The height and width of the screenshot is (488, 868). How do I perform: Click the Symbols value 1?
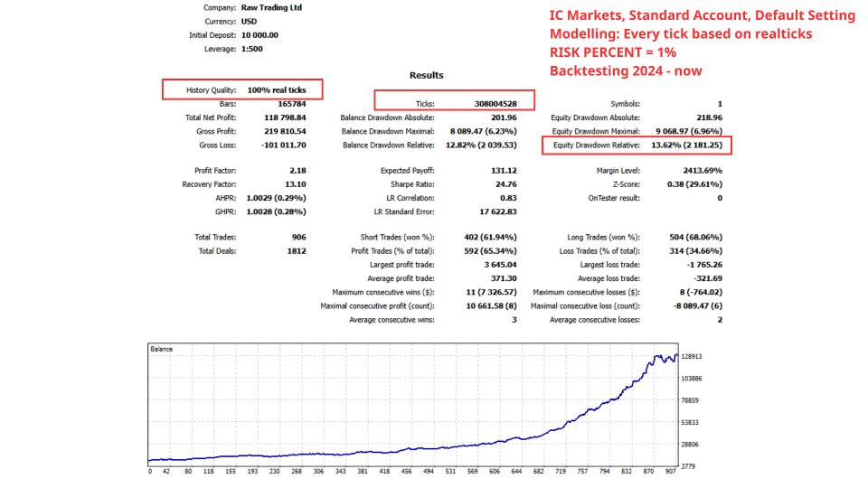coord(720,104)
